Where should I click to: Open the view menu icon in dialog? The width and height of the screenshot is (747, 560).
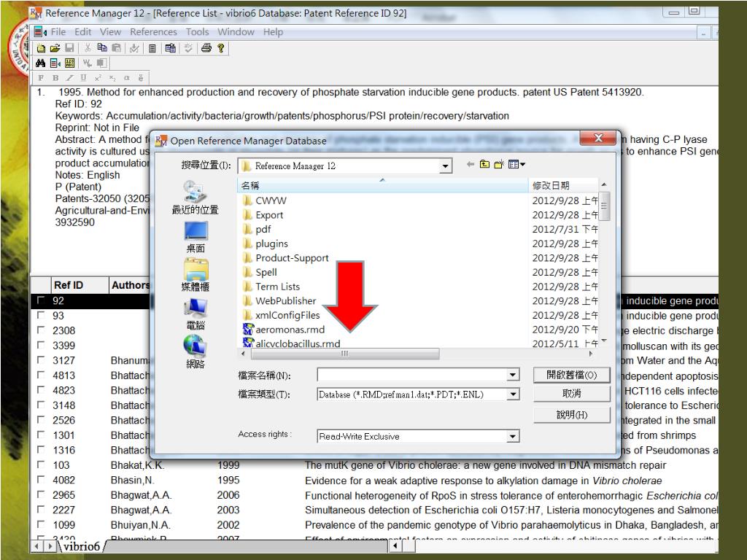(516, 164)
